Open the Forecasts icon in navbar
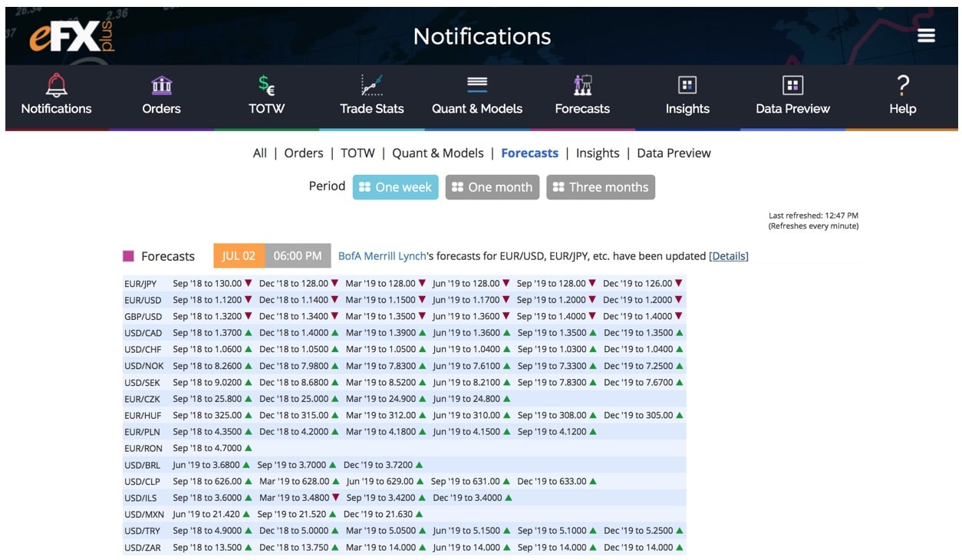 [582, 85]
